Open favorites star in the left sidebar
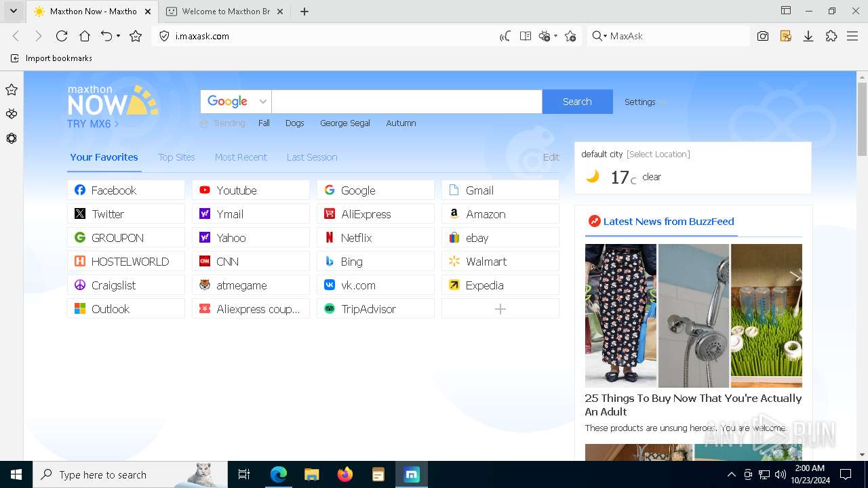The width and height of the screenshot is (868, 488). click(x=12, y=89)
